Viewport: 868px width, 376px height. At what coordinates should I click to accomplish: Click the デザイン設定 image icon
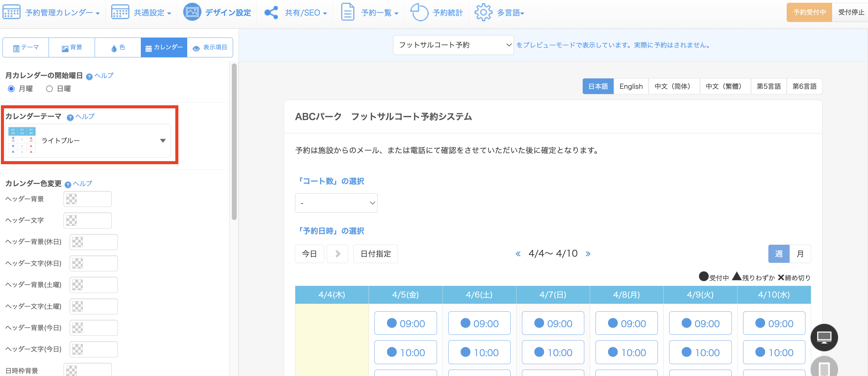[192, 12]
